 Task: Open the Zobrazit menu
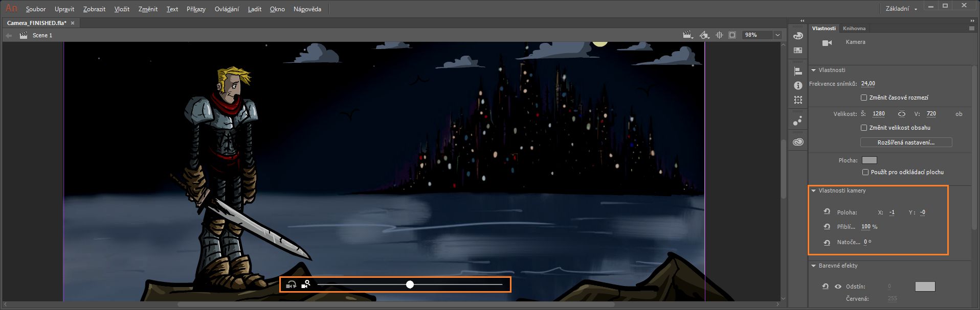[x=95, y=9]
